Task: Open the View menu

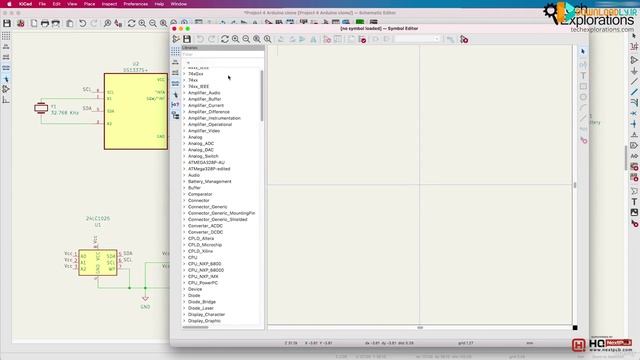Action: click(x=72, y=4)
